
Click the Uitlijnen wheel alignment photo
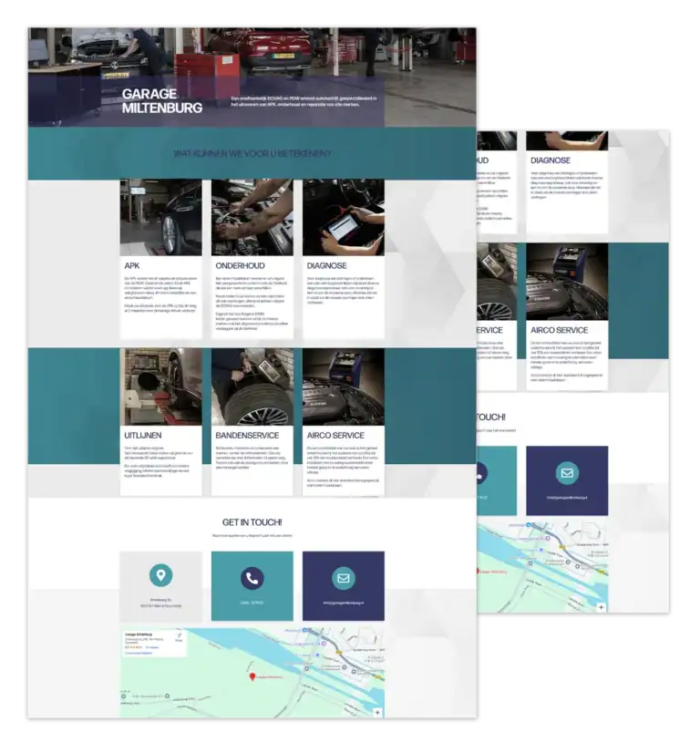[x=160, y=387]
